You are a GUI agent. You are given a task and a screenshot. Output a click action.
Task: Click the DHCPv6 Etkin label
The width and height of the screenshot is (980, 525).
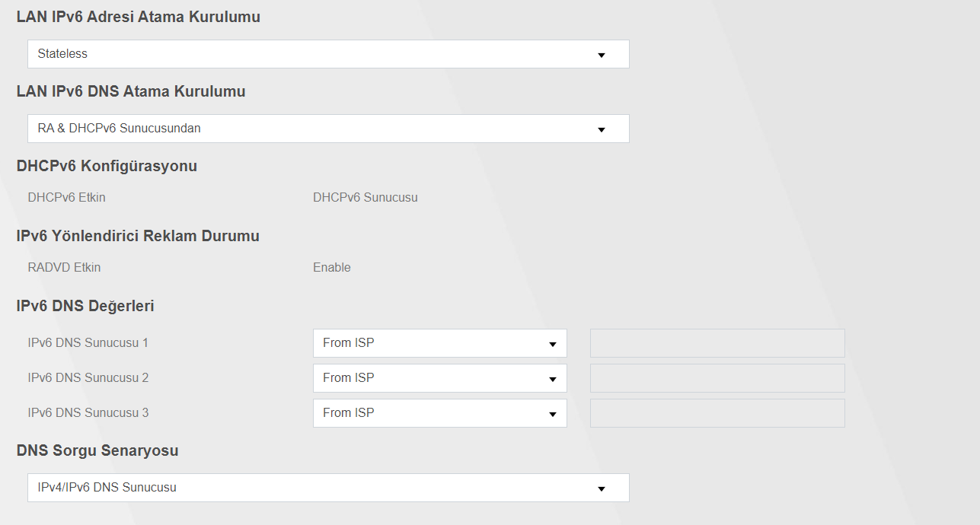(67, 198)
